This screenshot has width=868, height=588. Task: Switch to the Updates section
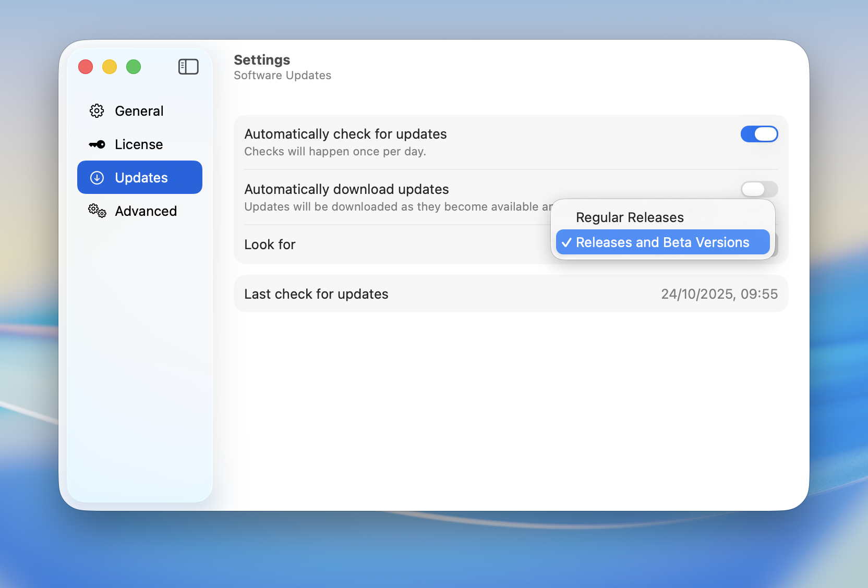(141, 177)
